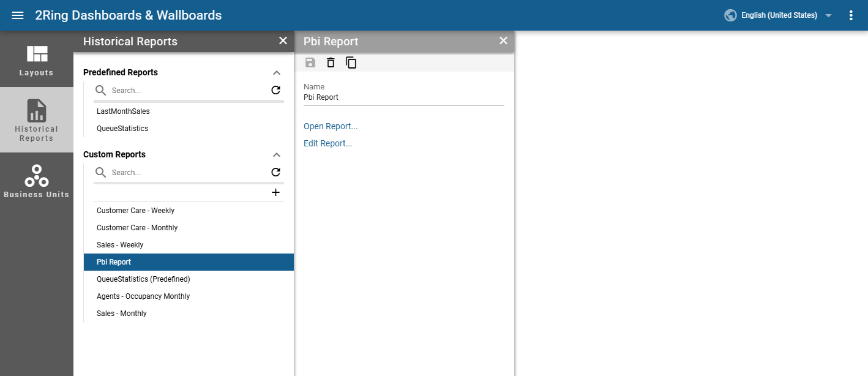Image resolution: width=868 pixels, height=376 pixels.
Task: Click the Edit Report... link
Action: pyautogui.click(x=328, y=143)
